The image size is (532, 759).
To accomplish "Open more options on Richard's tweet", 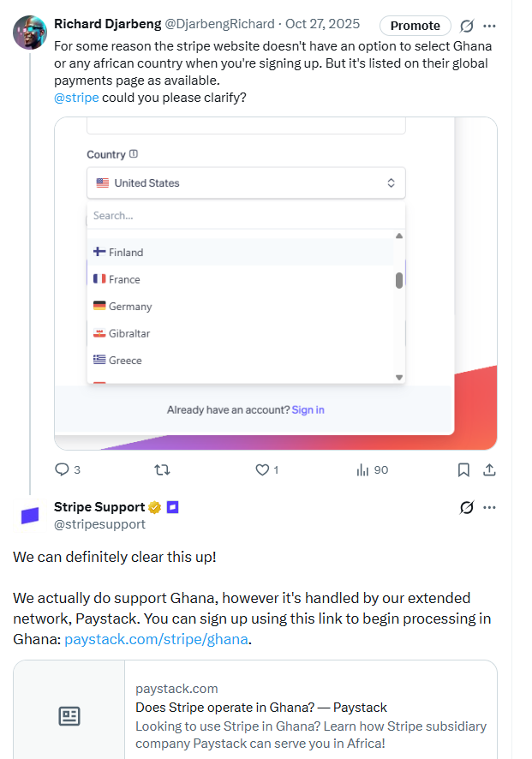I will [491, 27].
